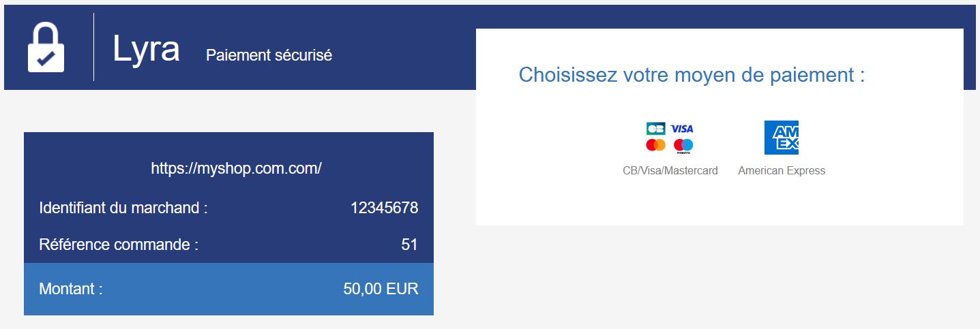This screenshot has width=980, height=329.
Task: Select the CB card logo
Action: click(655, 129)
